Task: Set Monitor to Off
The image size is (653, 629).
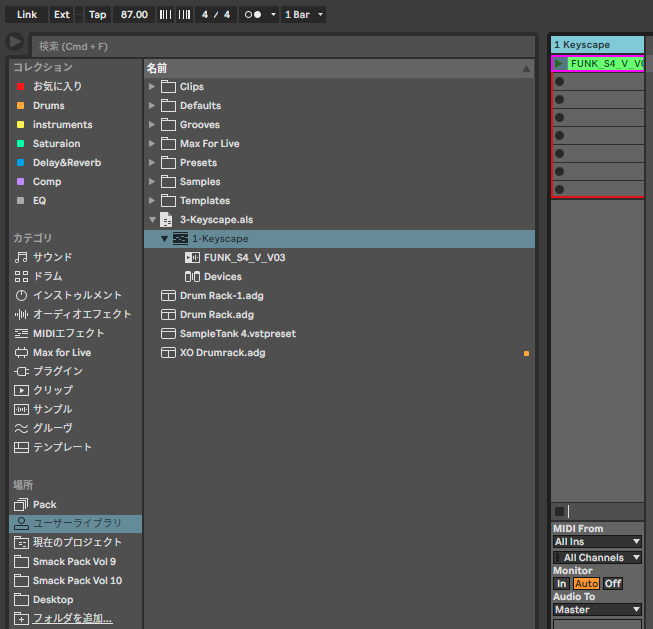Action: pyautogui.click(x=612, y=583)
